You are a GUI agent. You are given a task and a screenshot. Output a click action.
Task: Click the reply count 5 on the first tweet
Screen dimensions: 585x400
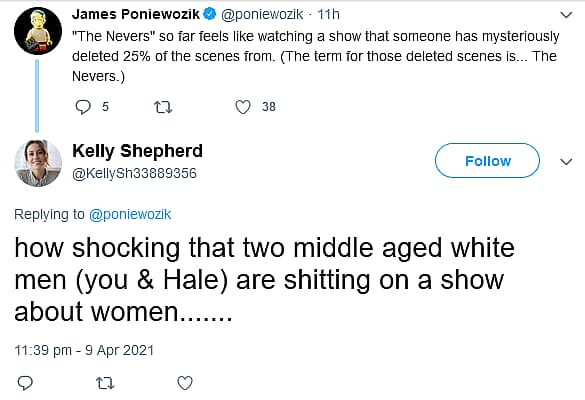pyautogui.click(x=105, y=107)
